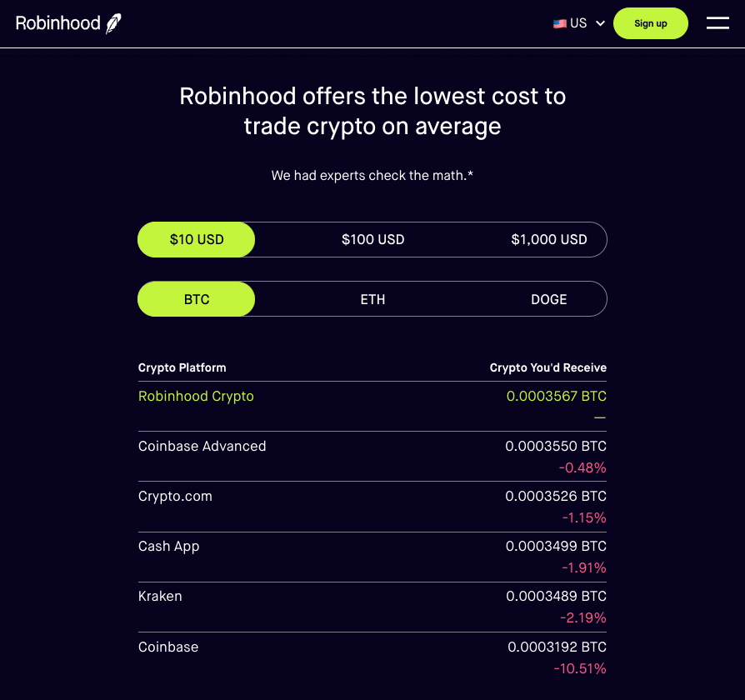This screenshot has width=745, height=700.
Task: Click the US flag icon
Action: click(x=560, y=23)
